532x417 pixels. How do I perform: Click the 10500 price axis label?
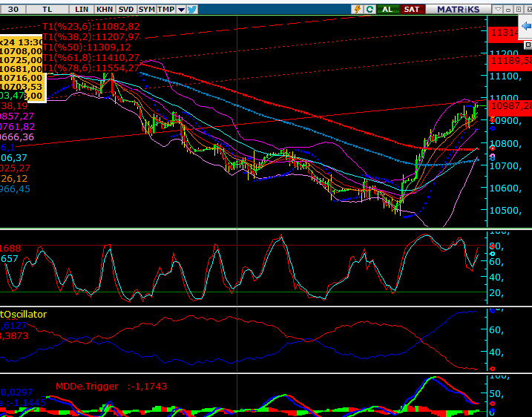coord(505,211)
